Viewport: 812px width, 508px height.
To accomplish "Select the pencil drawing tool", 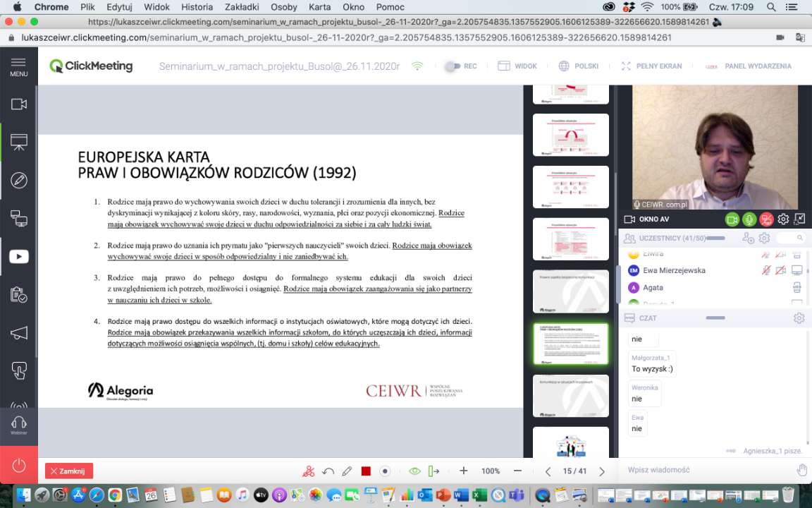I will click(x=347, y=471).
